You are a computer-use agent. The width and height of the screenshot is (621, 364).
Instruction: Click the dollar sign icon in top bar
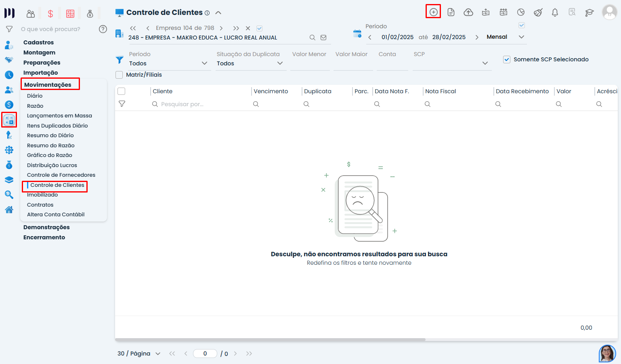(x=50, y=14)
